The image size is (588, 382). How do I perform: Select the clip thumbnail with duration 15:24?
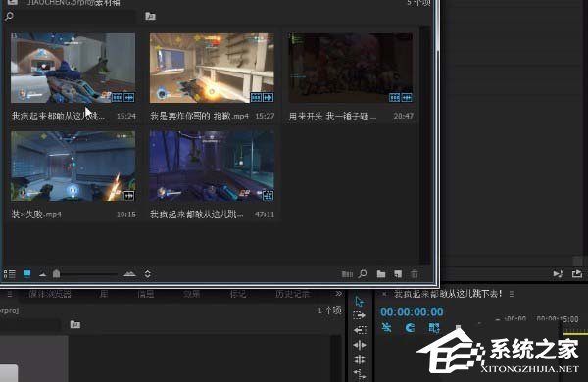click(73, 68)
